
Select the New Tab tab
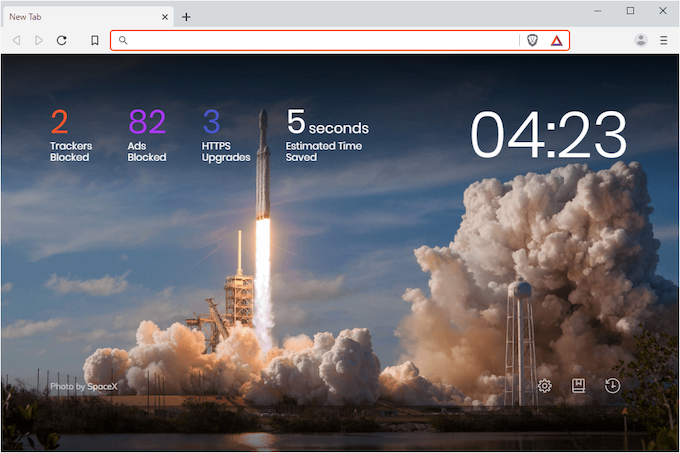click(x=88, y=17)
